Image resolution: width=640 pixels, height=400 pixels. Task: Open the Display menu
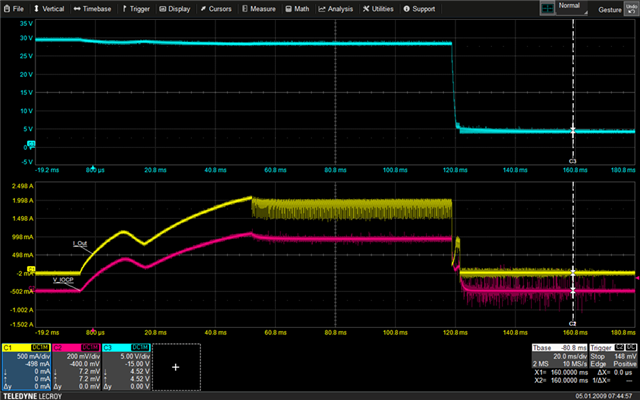click(175, 9)
